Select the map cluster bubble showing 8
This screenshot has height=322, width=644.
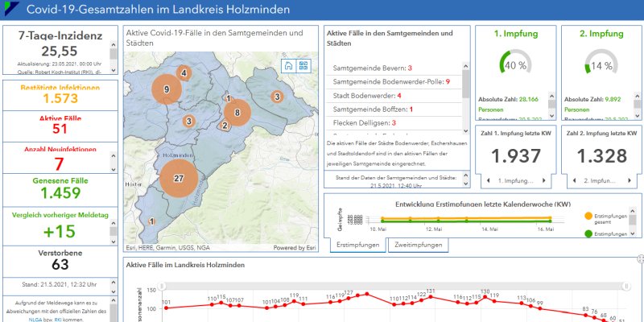point(237,113)
